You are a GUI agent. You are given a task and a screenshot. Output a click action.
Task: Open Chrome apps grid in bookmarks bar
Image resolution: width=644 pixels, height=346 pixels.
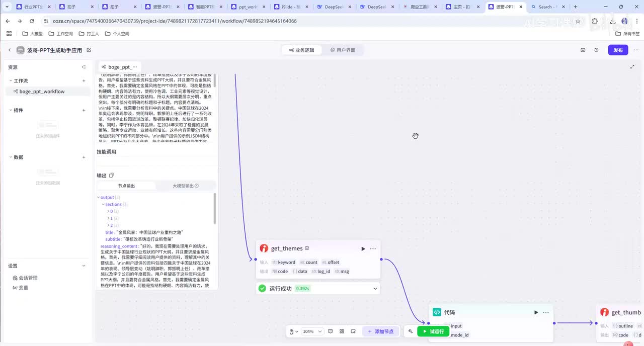click(9, 34)
